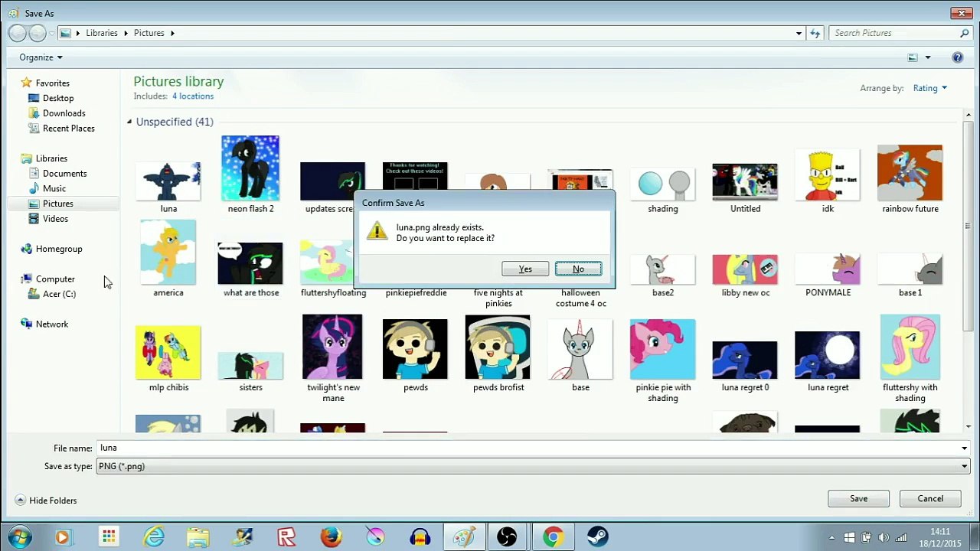Open the Windows Start menu
The width and height of the screenshot is (980, 551).
(20, 537)
